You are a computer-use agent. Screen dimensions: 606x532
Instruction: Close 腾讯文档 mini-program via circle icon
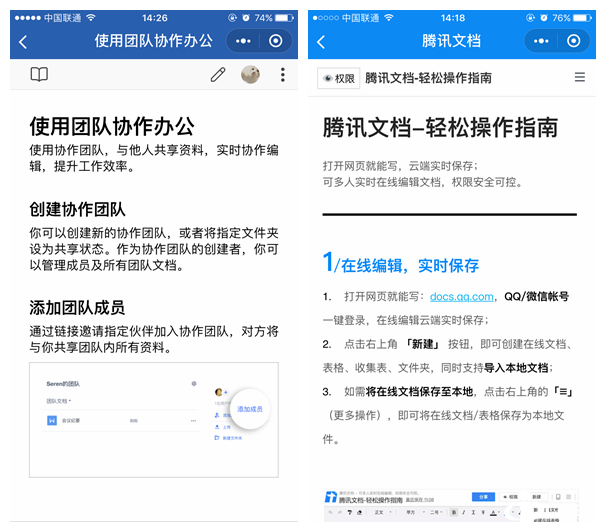point(574,41)
